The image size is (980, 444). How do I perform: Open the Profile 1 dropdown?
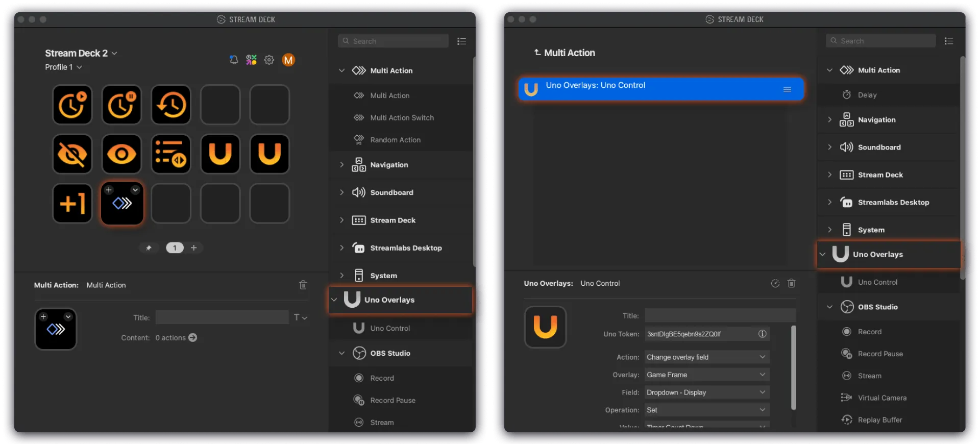[63, 67]
